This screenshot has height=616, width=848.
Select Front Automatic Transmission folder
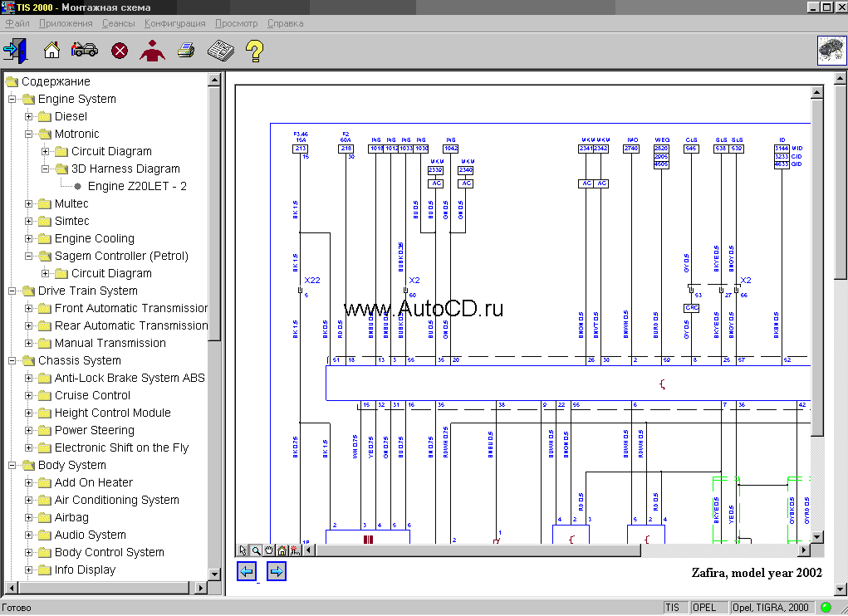[x=131, y=308]
